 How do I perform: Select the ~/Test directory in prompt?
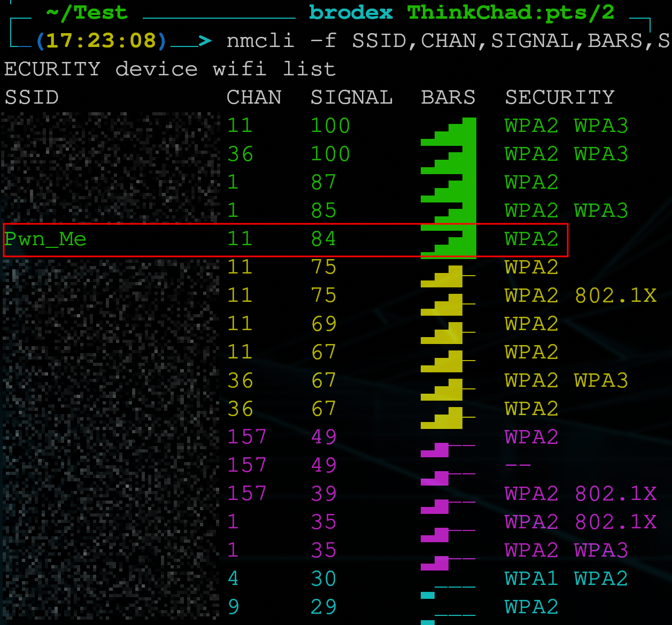87,12
